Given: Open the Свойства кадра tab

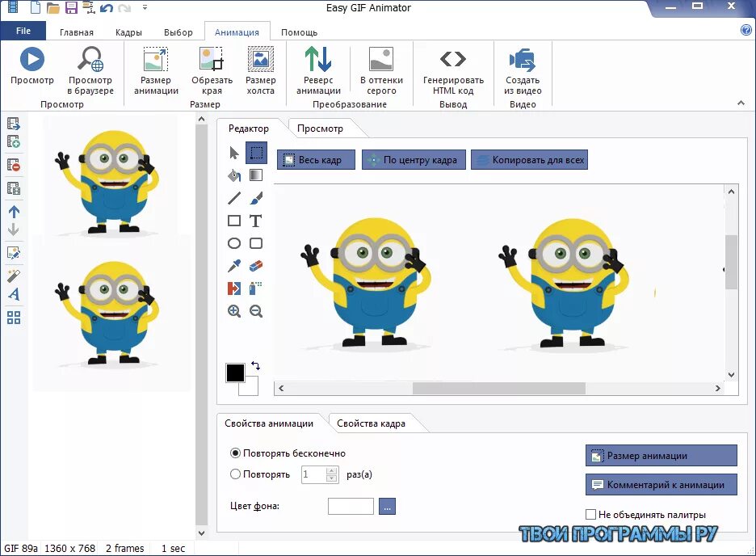Looking at the screenshot, I should point(371,423).
